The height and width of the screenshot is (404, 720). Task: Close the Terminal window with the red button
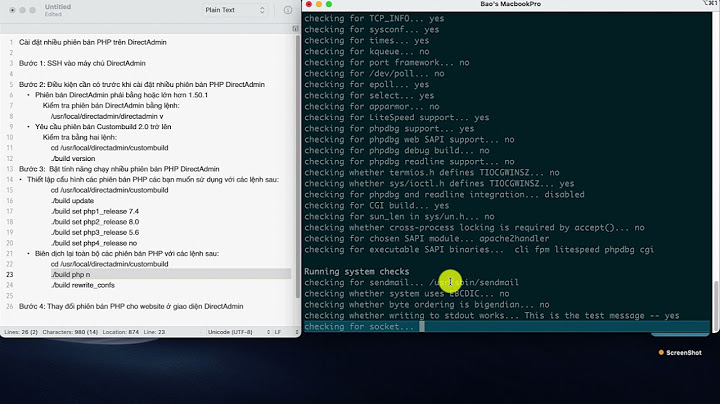[309, 4]
